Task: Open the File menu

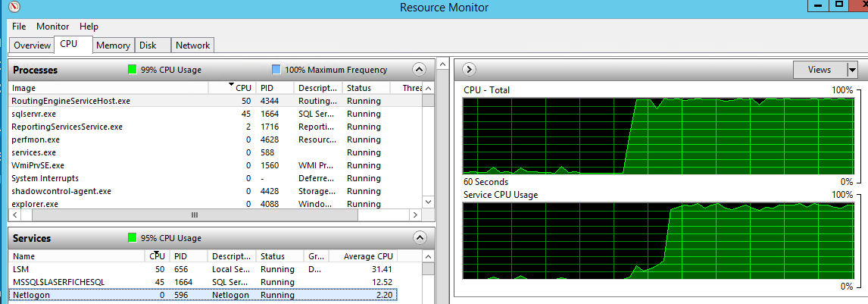Action: pyautogui.click(x=19, y=26)
